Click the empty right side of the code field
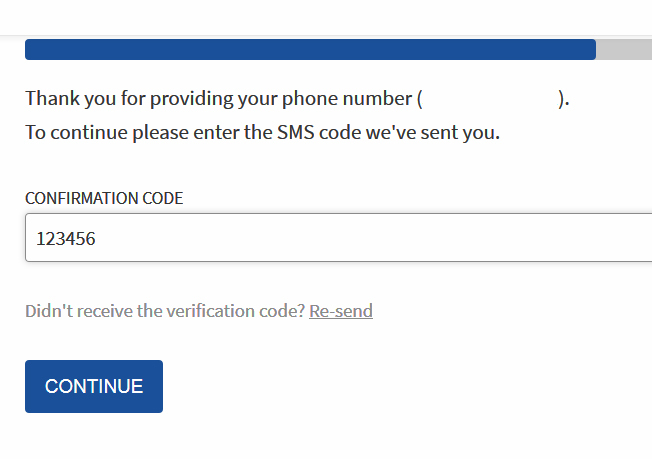The height and width of the screenshot is (459, 652). (x=500, y=238)
